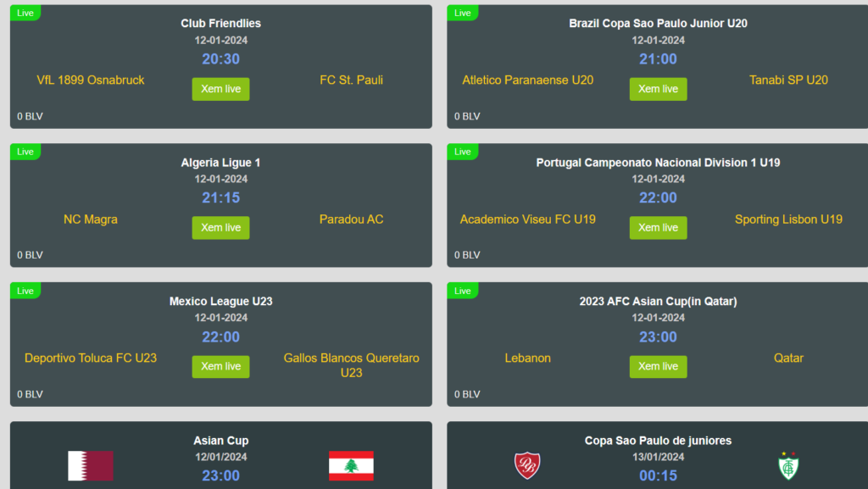Click the Live badge on Portugal U19 card
This screenshot has width=868, height=489.
463,152
